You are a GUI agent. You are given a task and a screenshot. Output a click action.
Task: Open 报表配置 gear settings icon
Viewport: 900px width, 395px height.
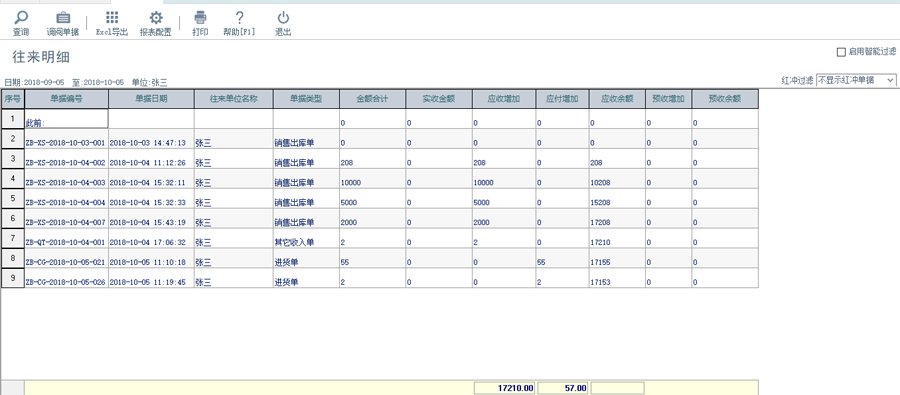[x=156, y=18]
